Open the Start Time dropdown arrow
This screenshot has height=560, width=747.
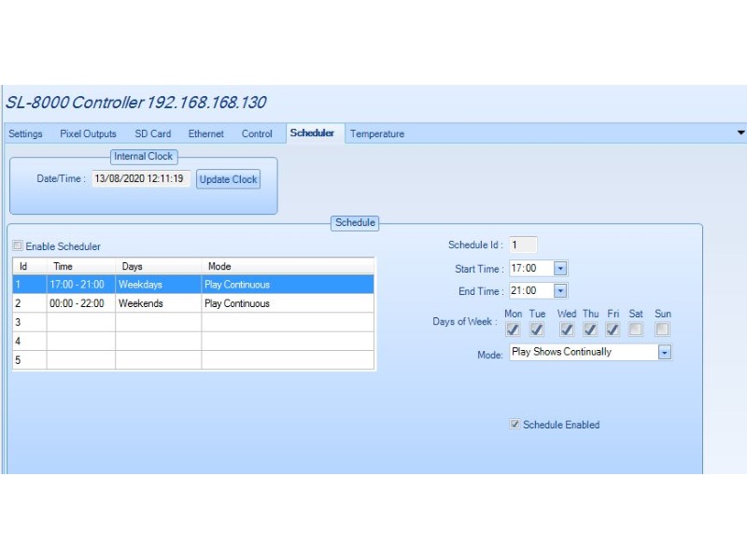[560, 269]
